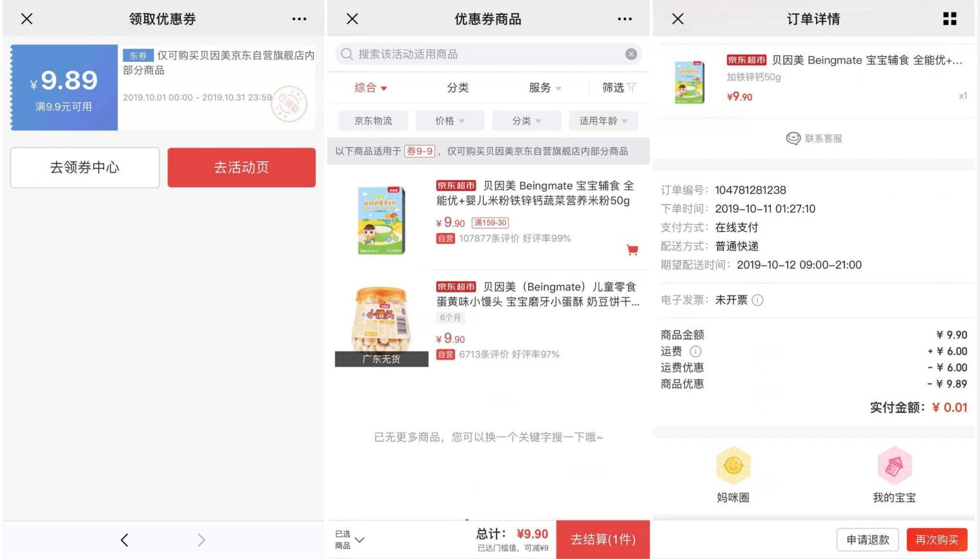
Task: Tap the info icon next to 运费
Action: coord(695,351)
